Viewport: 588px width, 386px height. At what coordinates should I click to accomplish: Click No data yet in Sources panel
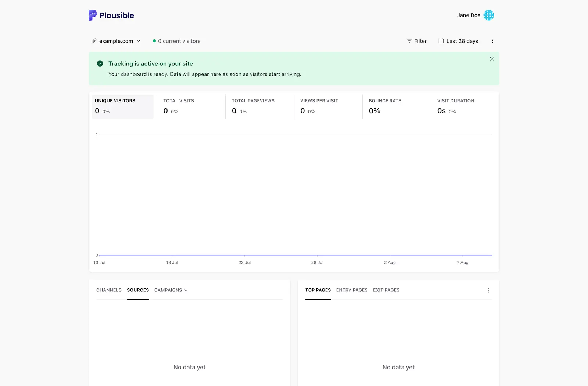189,367
